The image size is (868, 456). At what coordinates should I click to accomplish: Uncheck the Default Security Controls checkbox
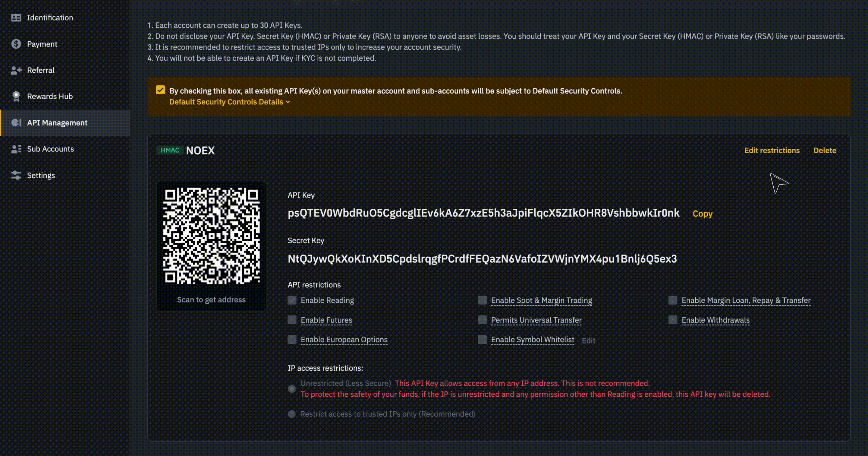click(x=160, y=90)
